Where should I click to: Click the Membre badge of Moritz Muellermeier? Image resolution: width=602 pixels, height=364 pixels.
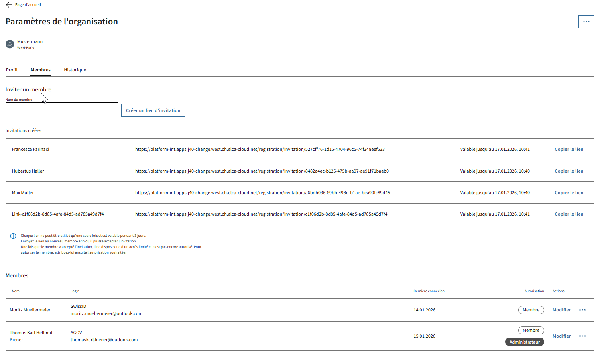coord(531,310)
